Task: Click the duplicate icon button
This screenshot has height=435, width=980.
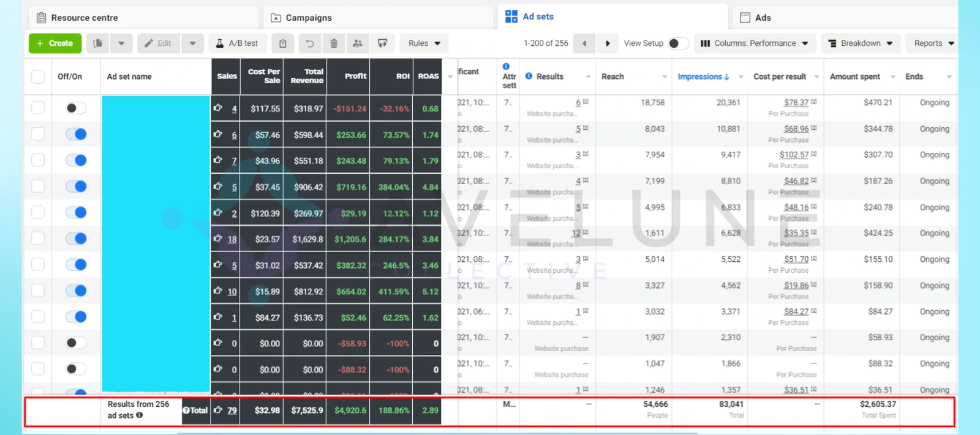Action: click(97, 43)
